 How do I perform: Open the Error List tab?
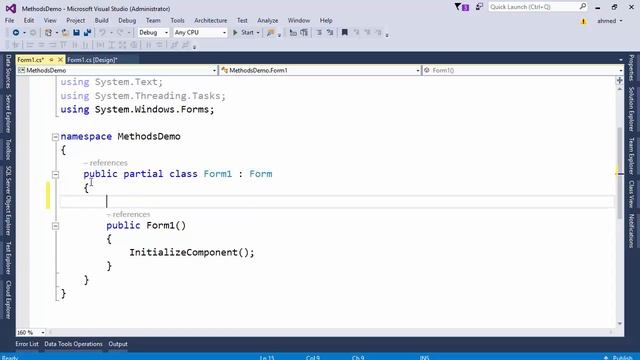[x=27, y=344]
